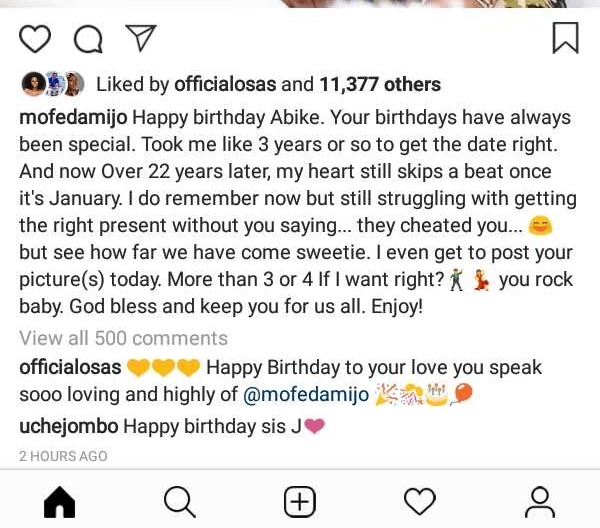The image size is (600, 528).
Task: Open uchejombo commenter profile
Action: coord(68,427)
